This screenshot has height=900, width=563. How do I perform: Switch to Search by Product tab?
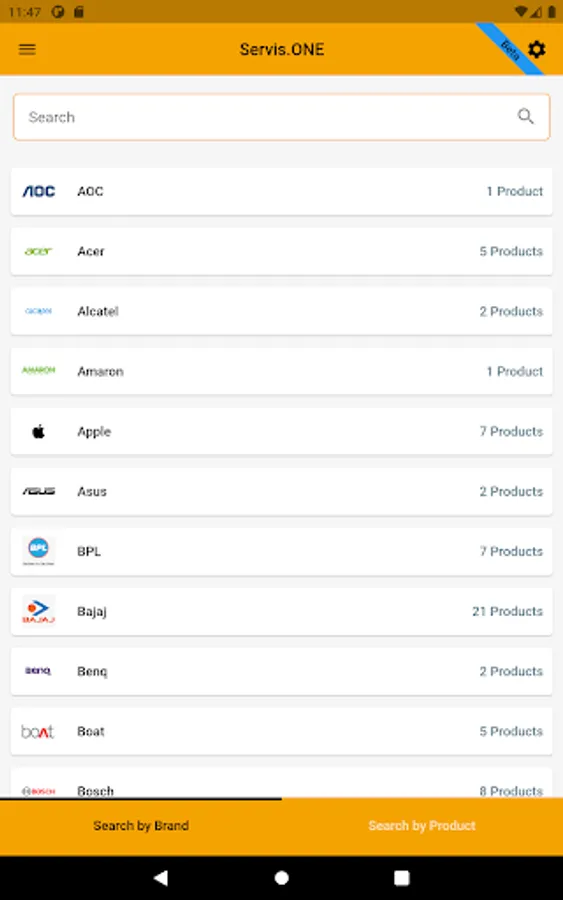coord(422,826)
